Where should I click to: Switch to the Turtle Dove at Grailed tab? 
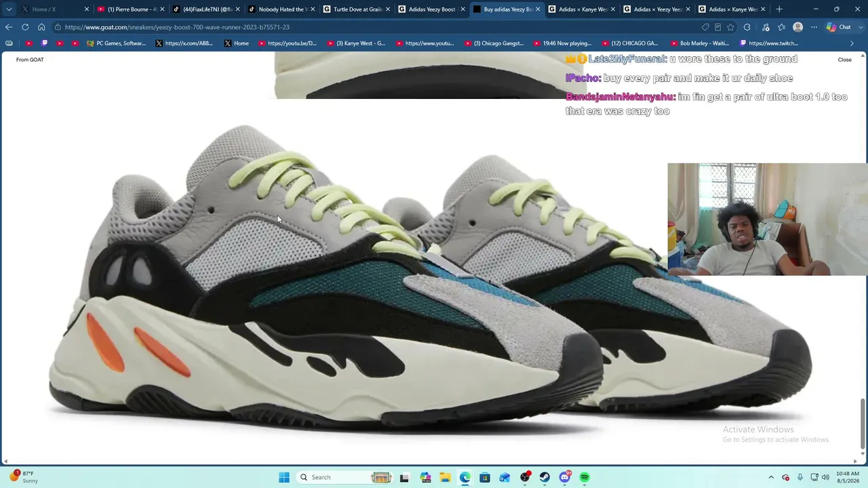(356, 9)
